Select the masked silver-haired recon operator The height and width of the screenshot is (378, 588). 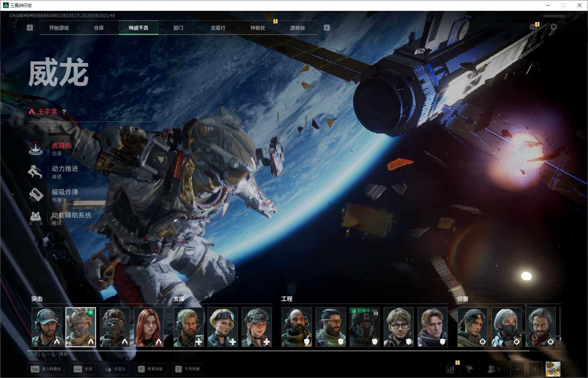pyautogui.click(x=507, y=327)
